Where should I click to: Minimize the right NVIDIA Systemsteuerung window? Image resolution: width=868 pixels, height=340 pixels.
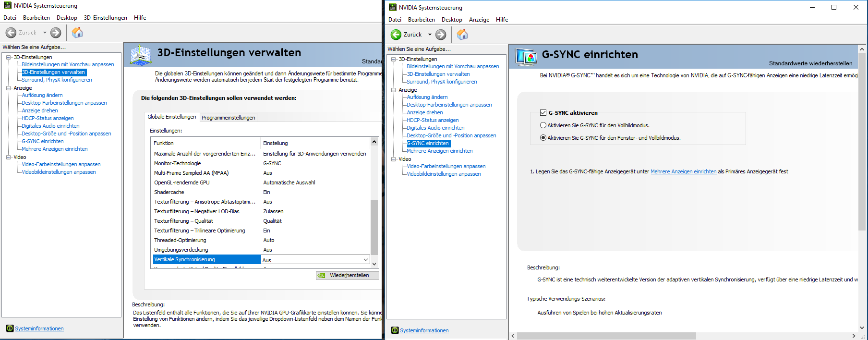pos(812,7)
